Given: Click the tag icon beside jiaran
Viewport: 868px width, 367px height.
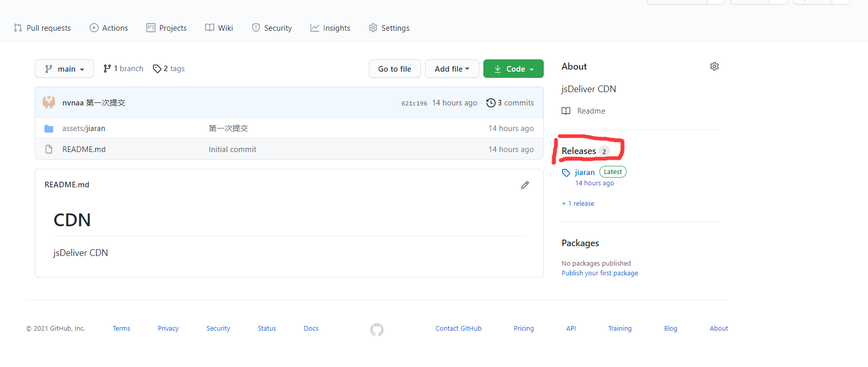Looking at the screenshot, I should [566, 173].
